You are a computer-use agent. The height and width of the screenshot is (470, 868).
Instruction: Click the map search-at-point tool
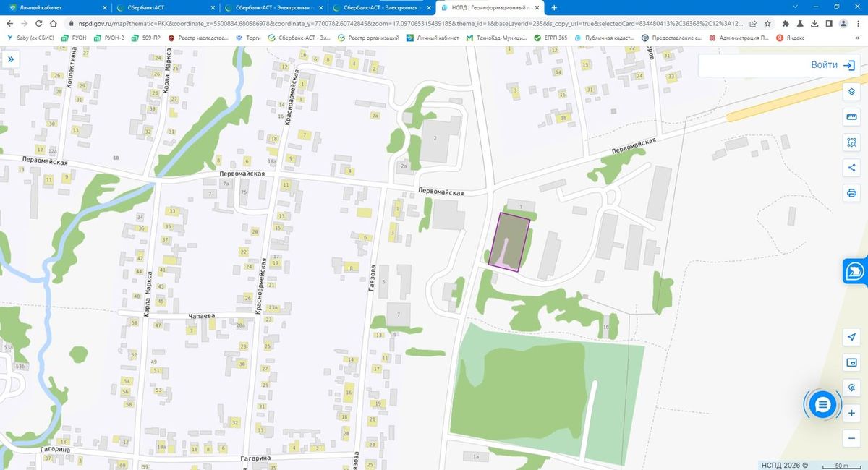[851, 388]
